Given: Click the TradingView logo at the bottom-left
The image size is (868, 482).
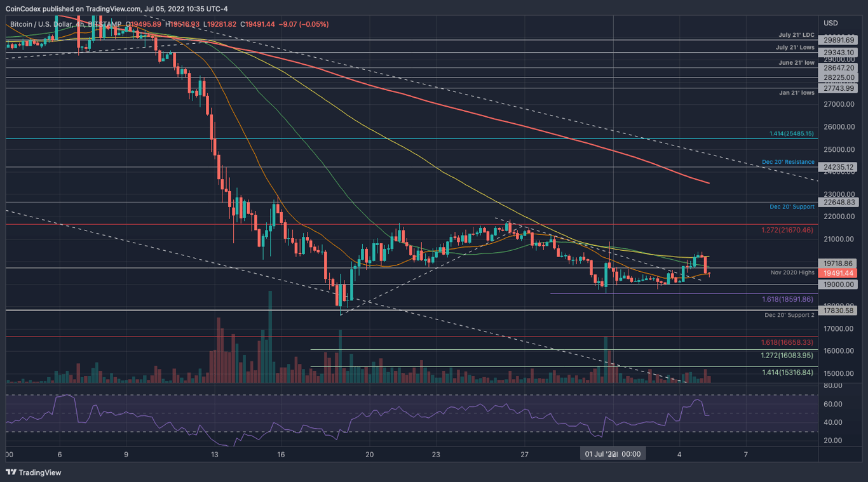Looking at the screenshot, I should pos(34,472).
